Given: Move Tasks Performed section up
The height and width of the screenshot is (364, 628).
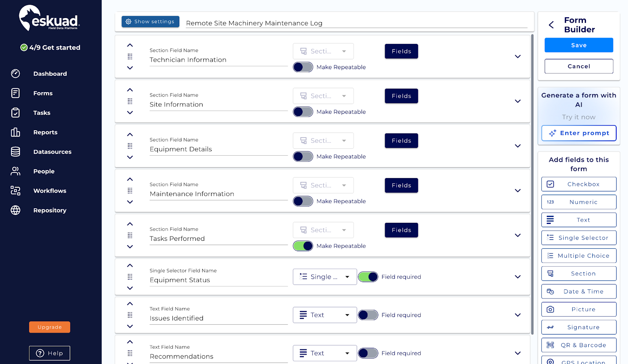Looking at the screenshot, I should [130, 224].
